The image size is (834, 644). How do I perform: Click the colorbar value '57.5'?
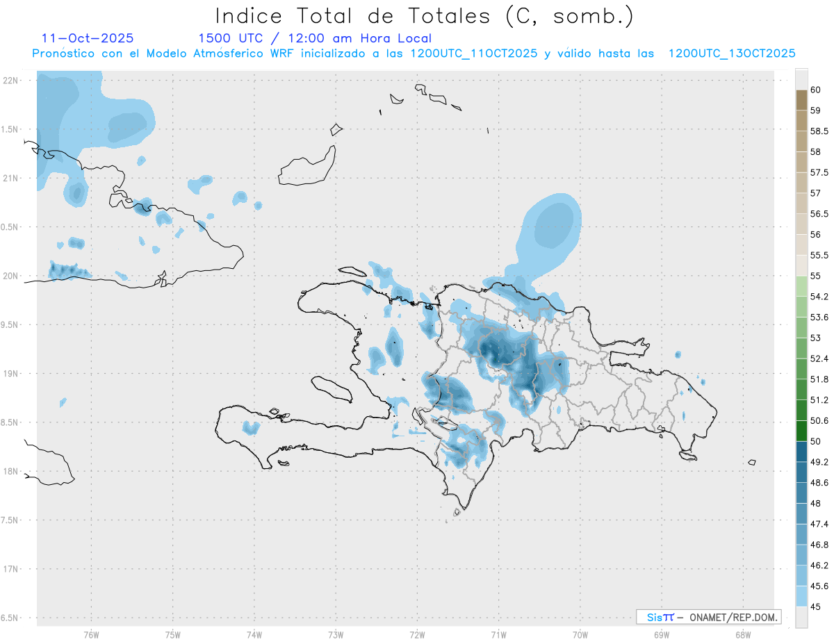(x=819, y=172)
